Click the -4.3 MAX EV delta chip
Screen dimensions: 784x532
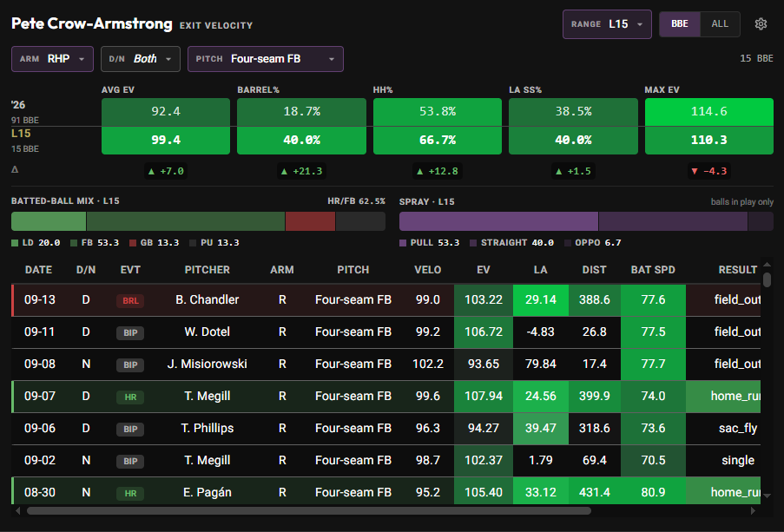pyautogui.click(x=709, y=172)
